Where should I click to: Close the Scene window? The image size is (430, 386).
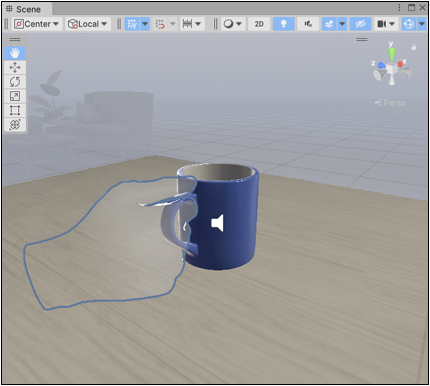[423, 8]
